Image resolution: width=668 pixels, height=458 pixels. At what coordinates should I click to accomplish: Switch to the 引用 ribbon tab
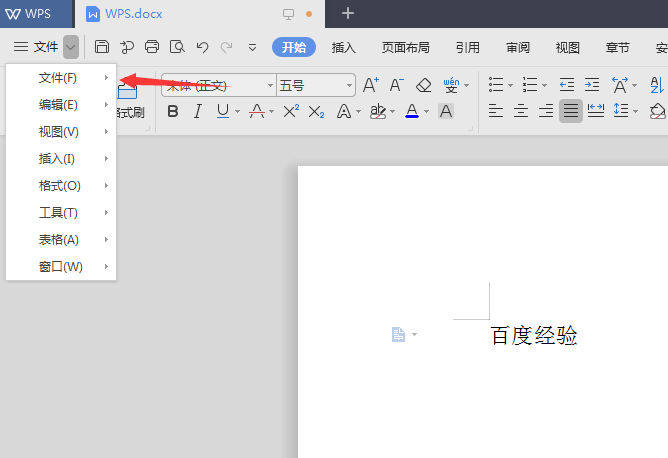(468, 47)
